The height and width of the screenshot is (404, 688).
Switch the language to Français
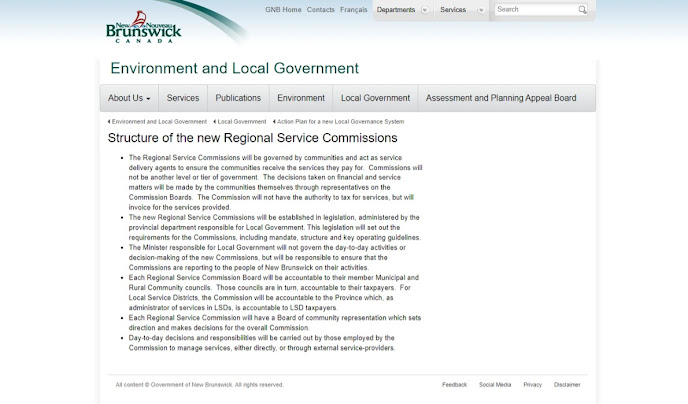coord(354,10)
